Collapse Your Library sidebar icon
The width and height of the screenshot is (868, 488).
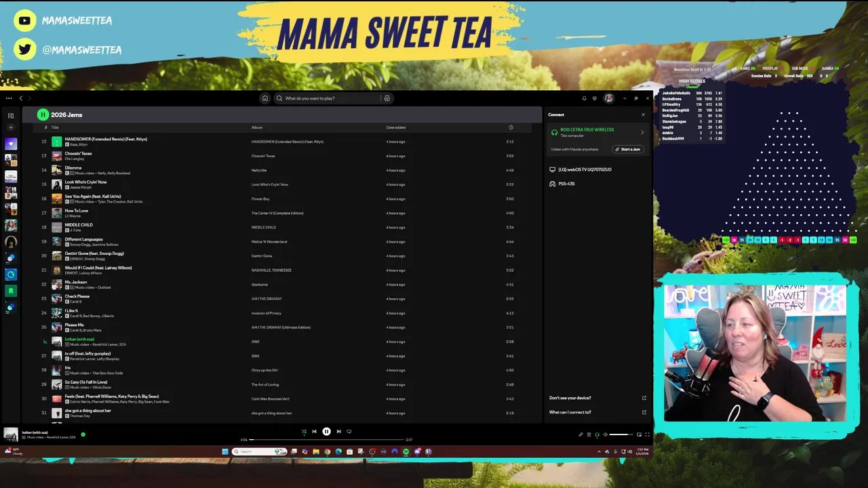coord(10,115)
